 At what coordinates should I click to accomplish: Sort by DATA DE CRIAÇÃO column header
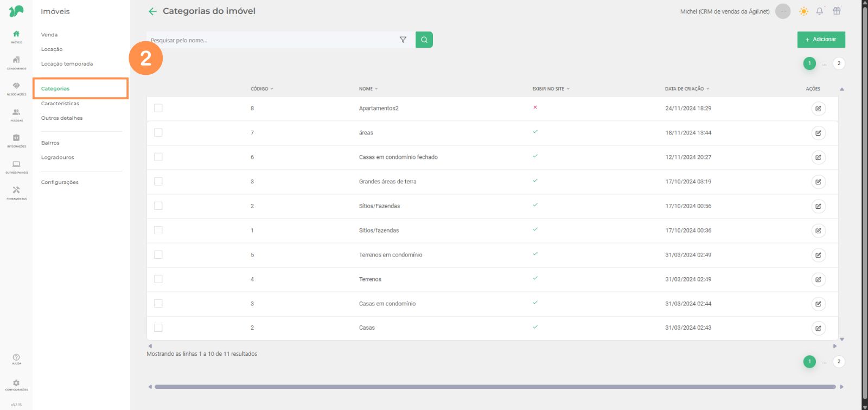(686, 89)
